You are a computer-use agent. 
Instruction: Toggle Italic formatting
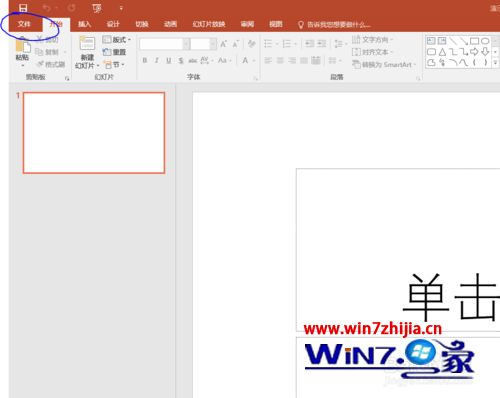click(156, 60)
